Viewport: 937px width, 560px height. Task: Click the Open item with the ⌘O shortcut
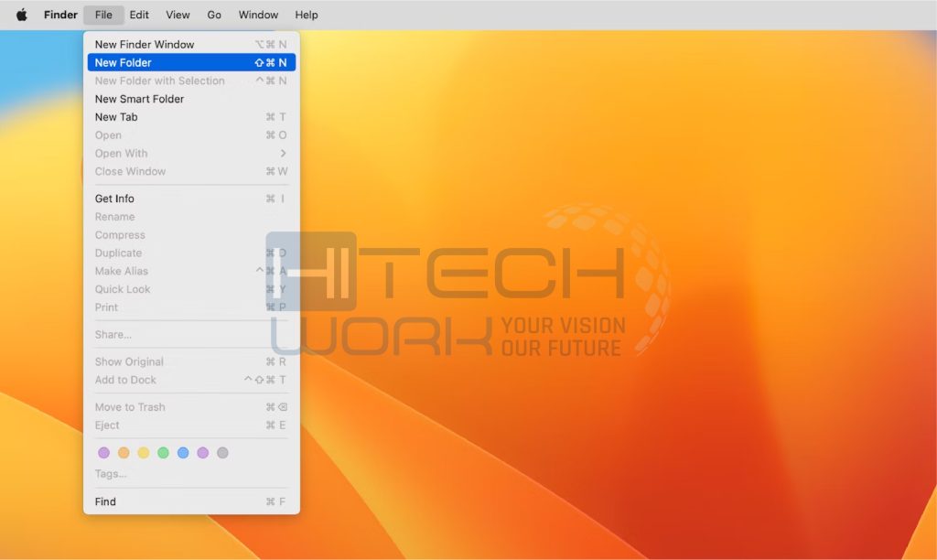coord(191,135)
